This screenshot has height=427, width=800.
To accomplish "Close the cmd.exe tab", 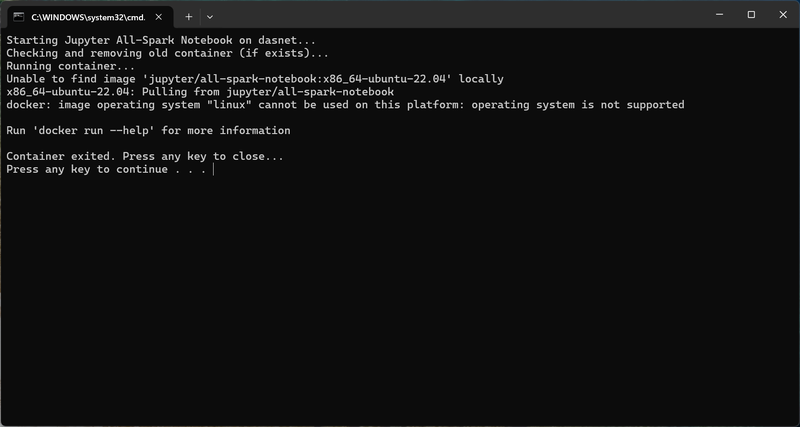I will click(x=159, y=17).
